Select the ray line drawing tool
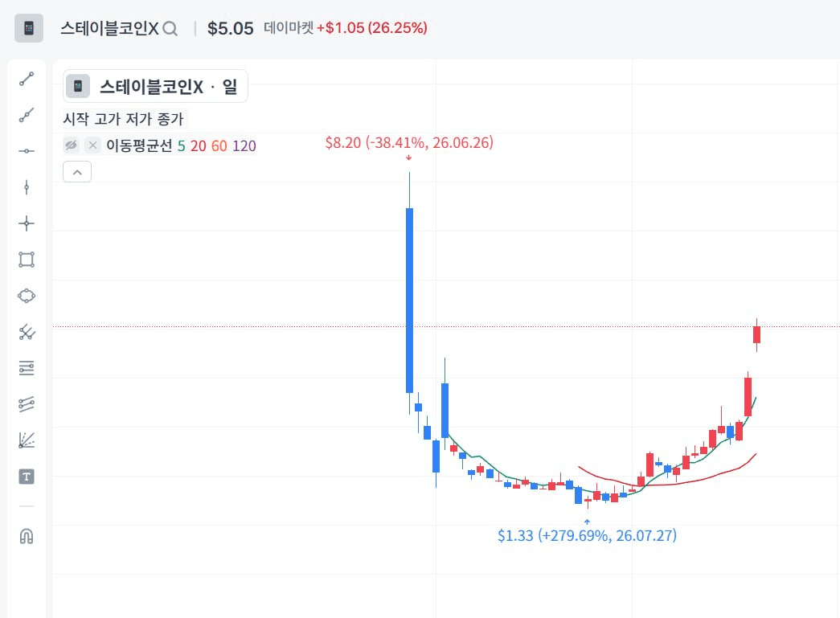The width and height of the screenshot is (840, 618). 27,115
